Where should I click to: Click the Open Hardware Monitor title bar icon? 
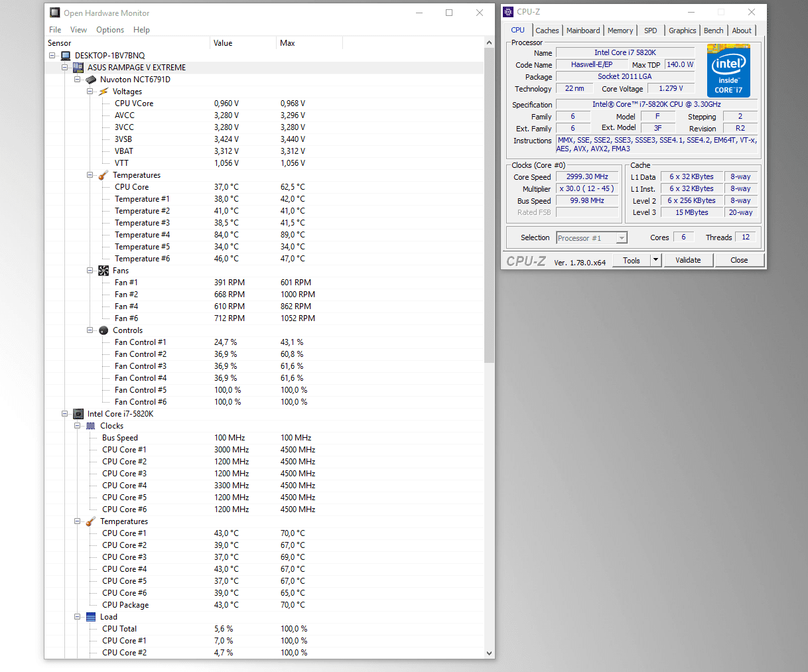tap(54, 13)
